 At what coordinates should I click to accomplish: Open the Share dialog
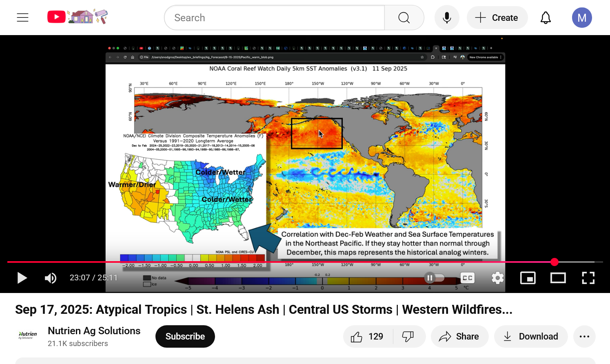(x=459, y=336)
